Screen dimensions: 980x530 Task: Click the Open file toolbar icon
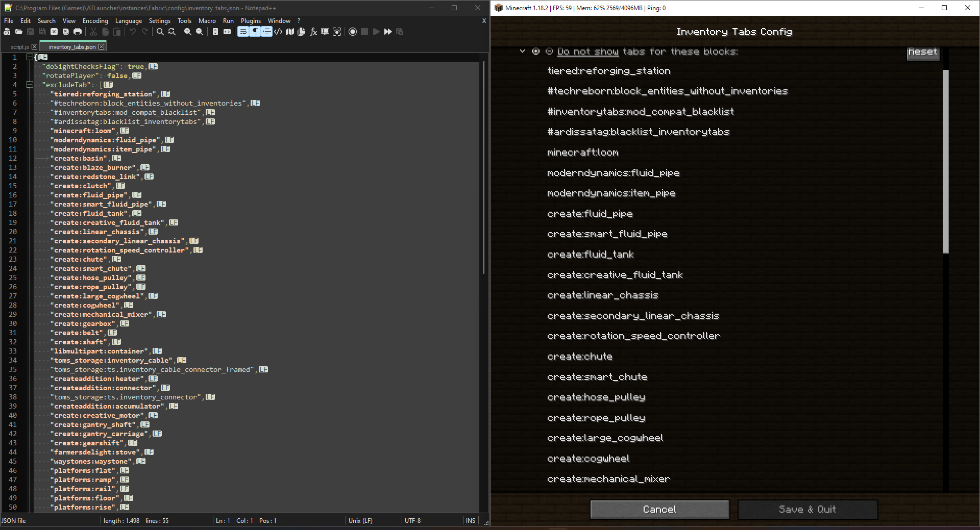tap(19, 32)
